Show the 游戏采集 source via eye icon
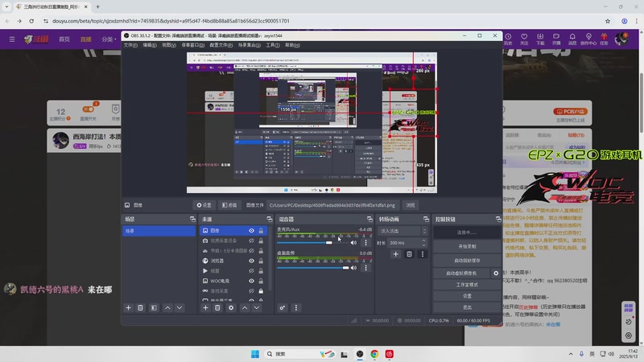The image size is (644, 362). 251,290
